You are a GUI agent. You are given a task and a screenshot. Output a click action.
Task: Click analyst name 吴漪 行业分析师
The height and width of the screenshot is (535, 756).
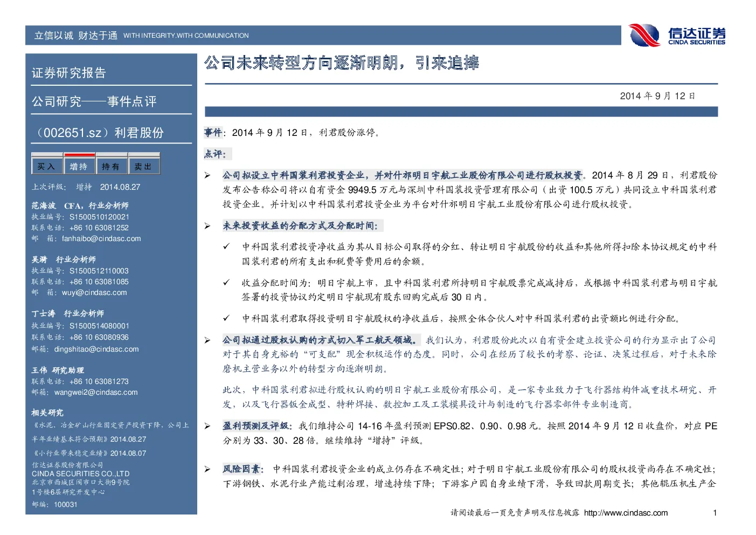(x=64, y=259)
